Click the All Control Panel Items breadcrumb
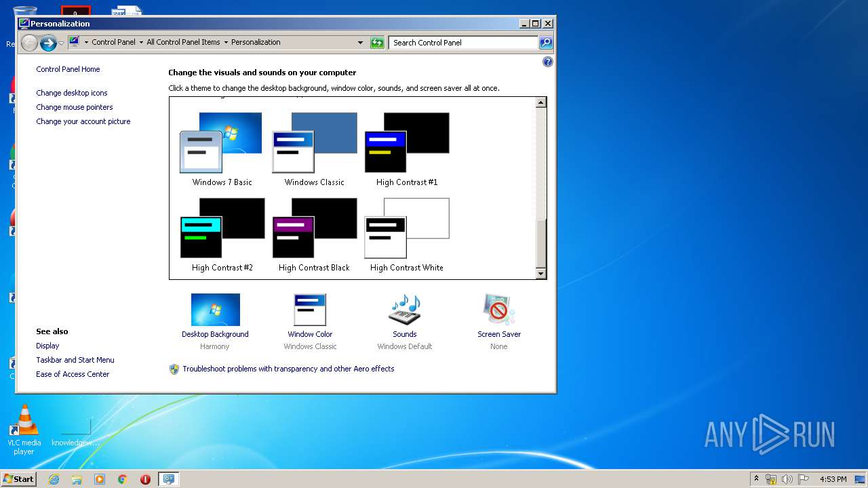 pos(183,42)
